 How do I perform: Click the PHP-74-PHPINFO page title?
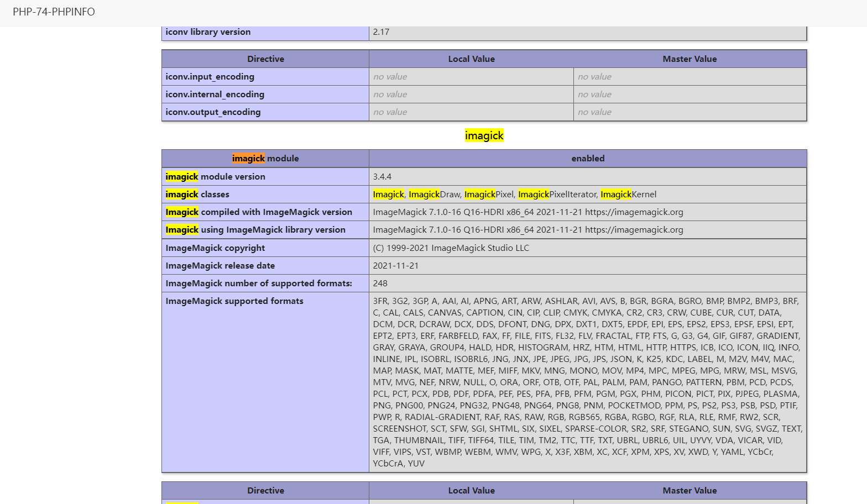click(x=54, y=12)
